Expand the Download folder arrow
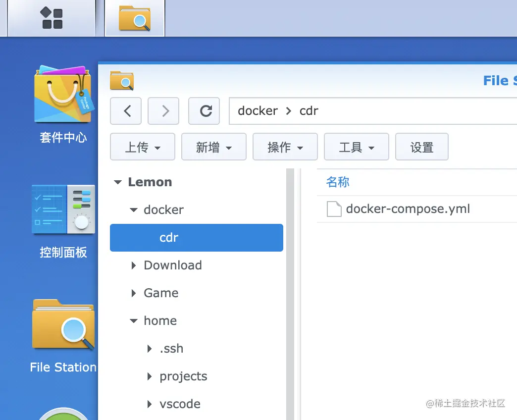The image size is (517, 420). [134, 265]
